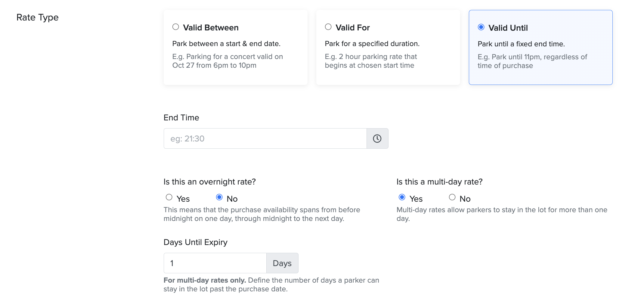644x304 pixels.
Task: Select the Valid Between radio button
Action: point(176,27)
